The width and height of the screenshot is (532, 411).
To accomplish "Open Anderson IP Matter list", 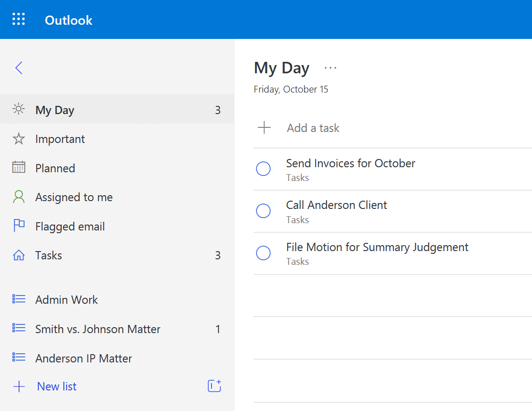I will click(x=117, y=358).
